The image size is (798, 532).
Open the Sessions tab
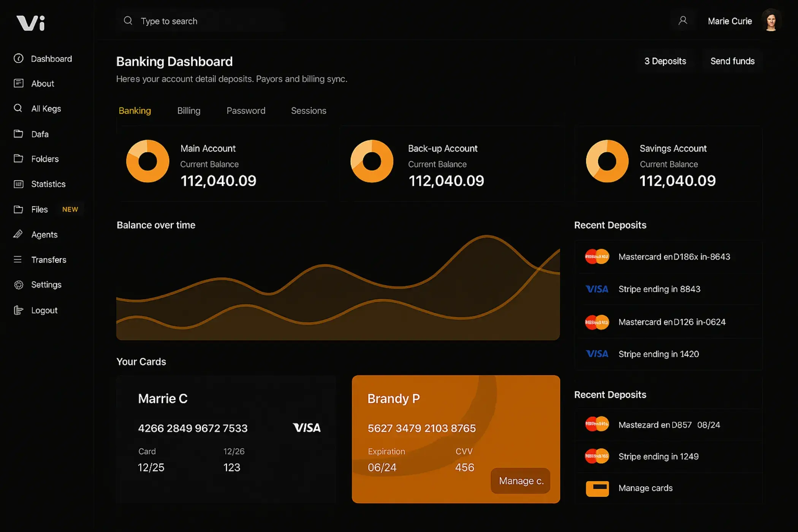[x=309, y=111]
